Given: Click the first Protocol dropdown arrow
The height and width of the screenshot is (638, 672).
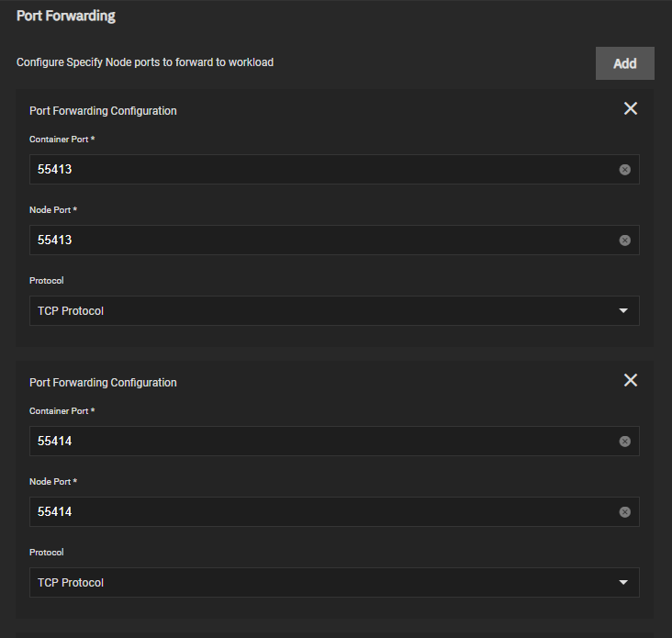Looking at the screenshot, I should pos(623,311).
